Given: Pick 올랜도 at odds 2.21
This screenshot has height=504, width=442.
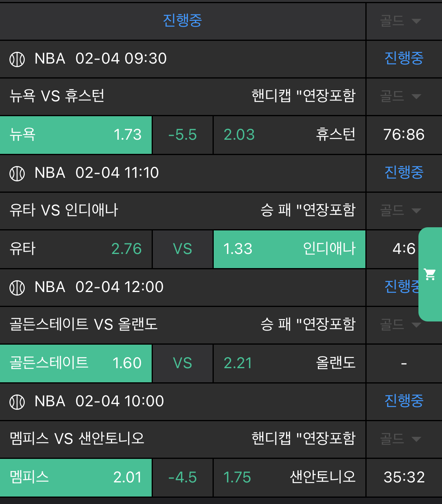Looking at the screenshot, I should pos(289,363).
